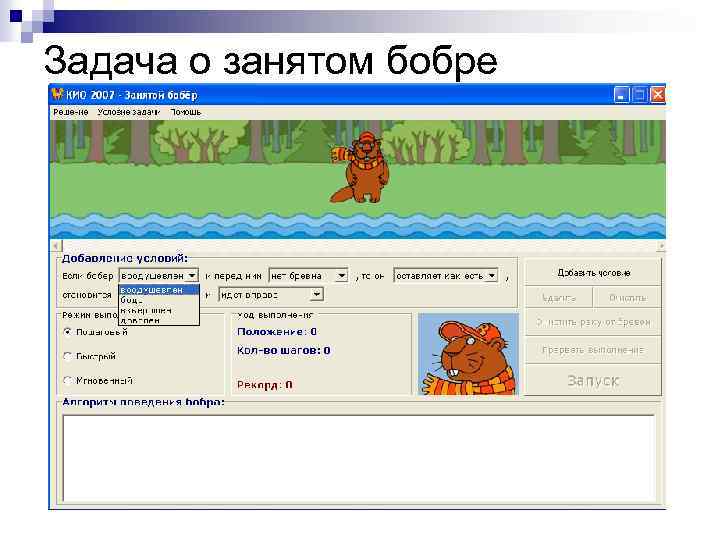Select the Мгновенный mode radio button
720x540 pixels.
click(68, 381)
